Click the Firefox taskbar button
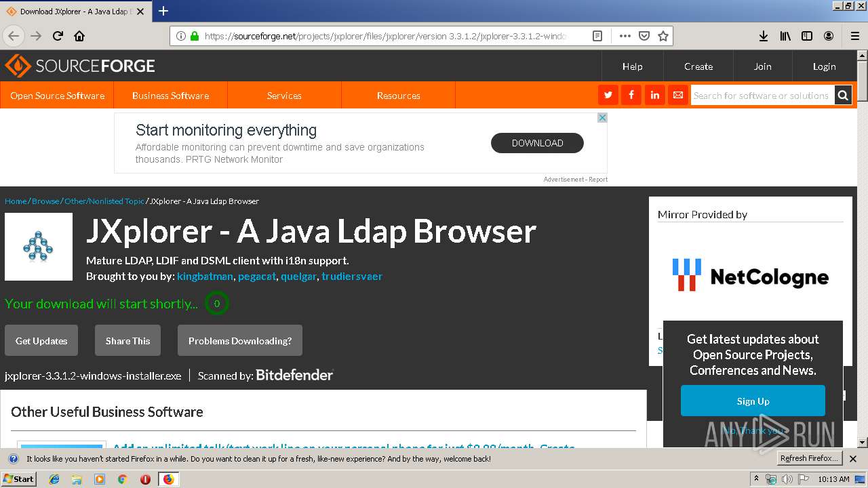 tap(168, 479)
